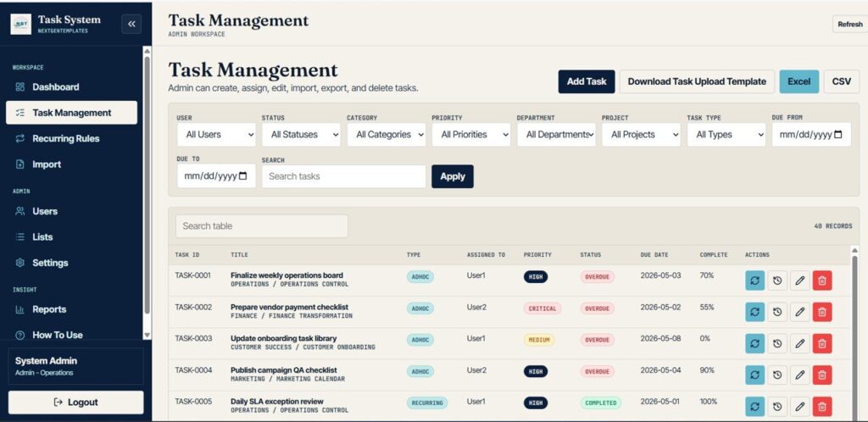Click the Add Task button

pos(587,81)
